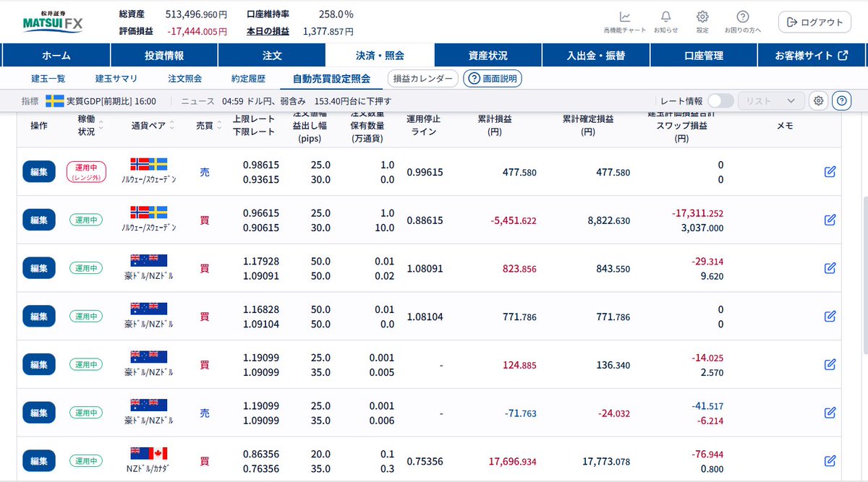Open the 高機能チャート advanced chart icon
868x482 pixels.
(x=625, y=16)
